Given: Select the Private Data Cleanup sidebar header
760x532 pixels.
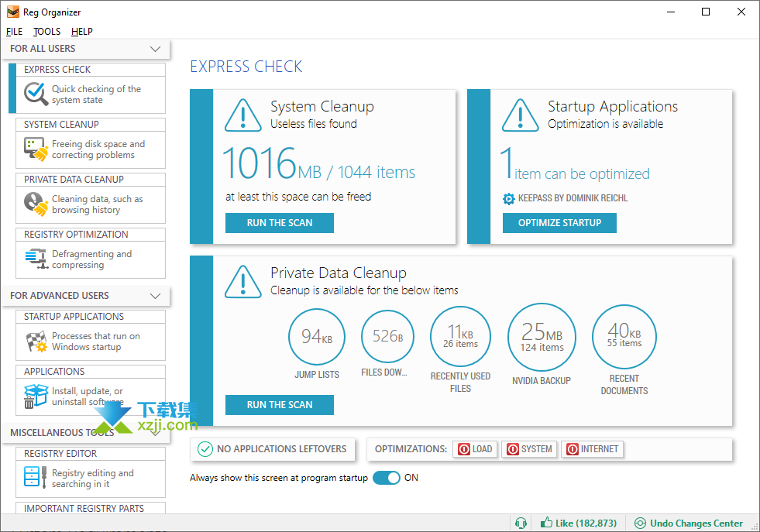Looking at the screenshot, I should point(91,180).
